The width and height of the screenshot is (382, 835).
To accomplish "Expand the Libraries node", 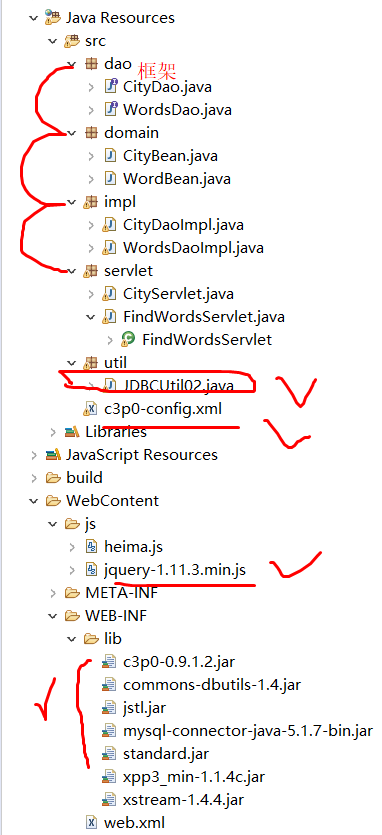I will [53, 432].
